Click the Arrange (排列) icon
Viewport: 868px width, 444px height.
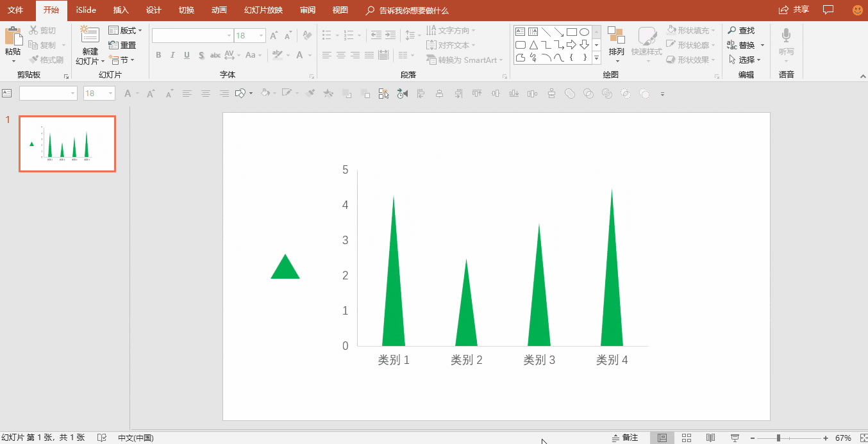[616, 37]
